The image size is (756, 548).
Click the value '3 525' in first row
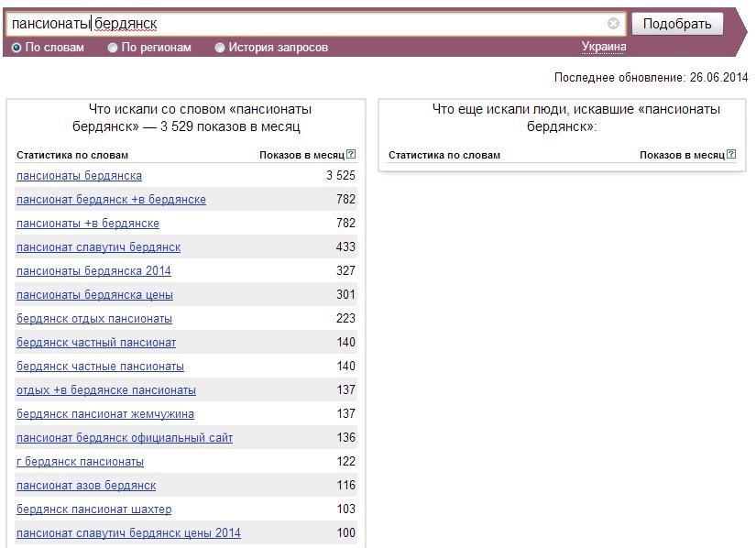[340, 175]
